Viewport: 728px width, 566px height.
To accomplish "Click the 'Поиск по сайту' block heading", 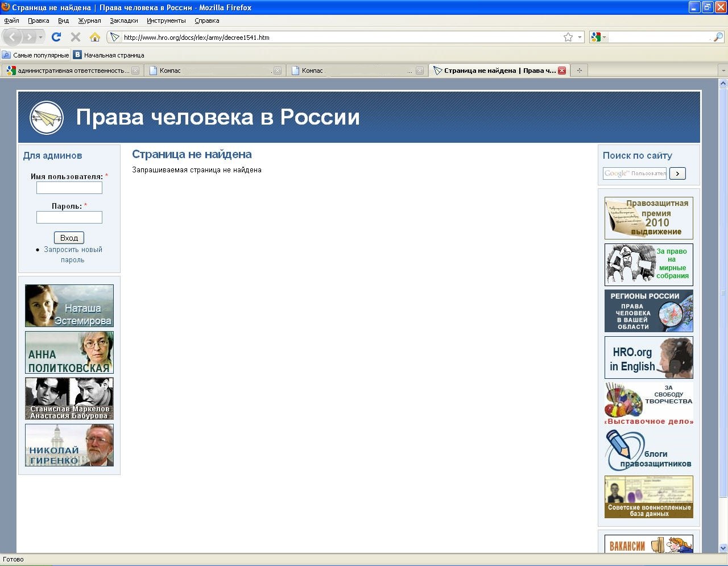I will (638, 155).
